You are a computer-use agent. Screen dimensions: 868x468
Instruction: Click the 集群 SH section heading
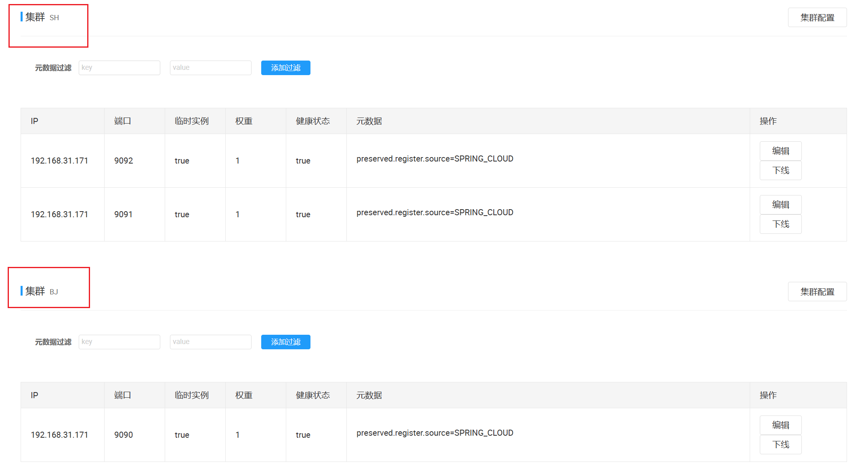(x=42, y=17)
